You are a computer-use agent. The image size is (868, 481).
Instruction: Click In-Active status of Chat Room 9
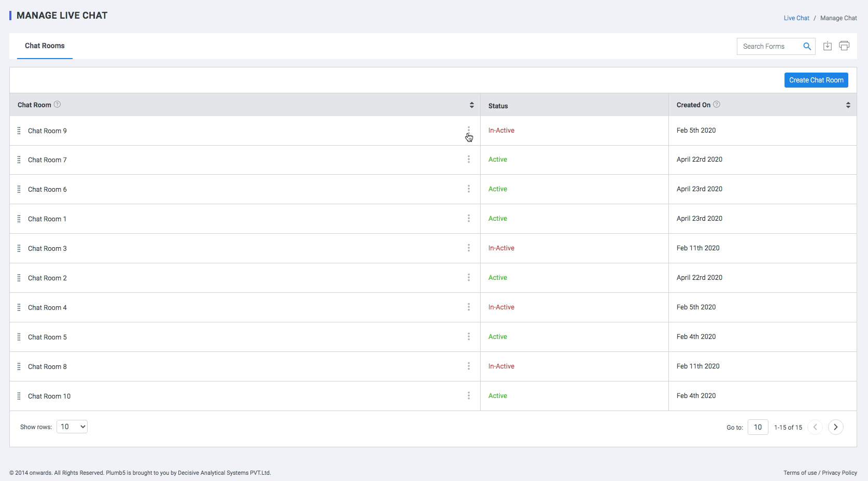tap(501, 130)
